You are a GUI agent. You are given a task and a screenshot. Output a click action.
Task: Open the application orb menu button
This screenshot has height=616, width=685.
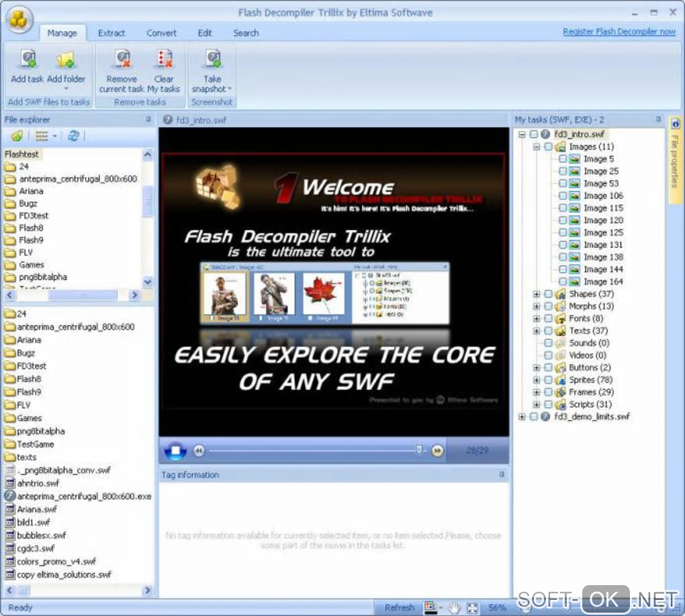18,19
